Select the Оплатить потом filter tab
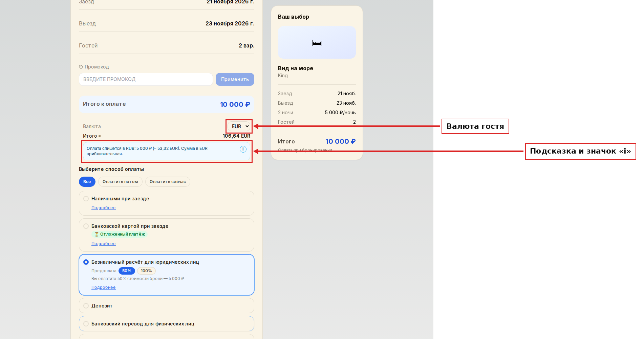Image resolution: width=644 pixels, height=339 pixels. pyautogui.click(x=120, y=182)
